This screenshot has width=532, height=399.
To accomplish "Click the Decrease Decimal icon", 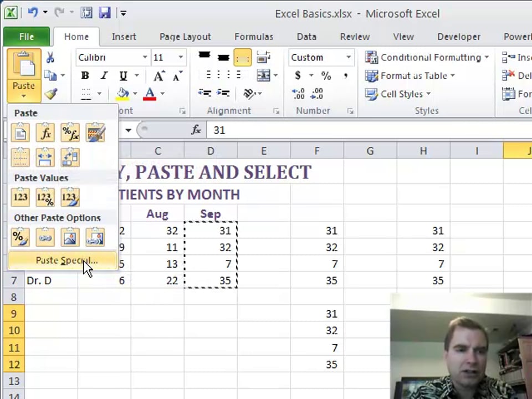I will pyautogui.click(x=316, y=94).
